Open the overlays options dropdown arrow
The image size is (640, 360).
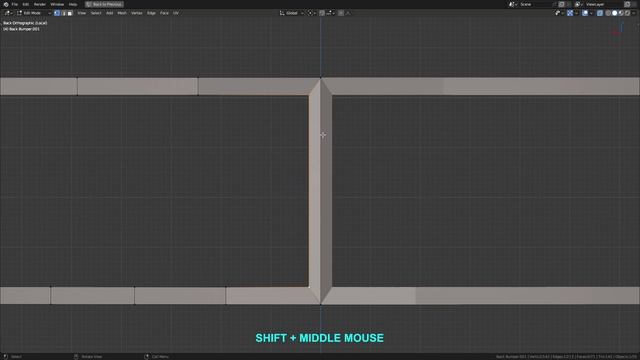coord(591,13)
